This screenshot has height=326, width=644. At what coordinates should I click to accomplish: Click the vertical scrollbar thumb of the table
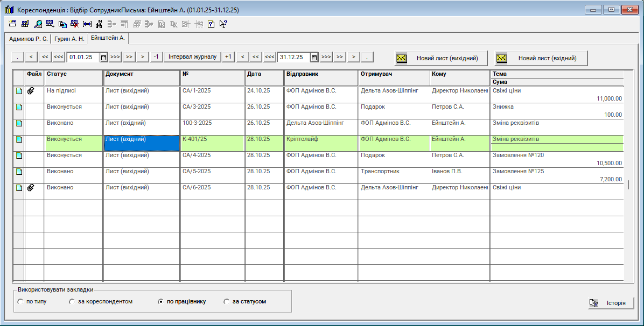[x=628, y=185]
